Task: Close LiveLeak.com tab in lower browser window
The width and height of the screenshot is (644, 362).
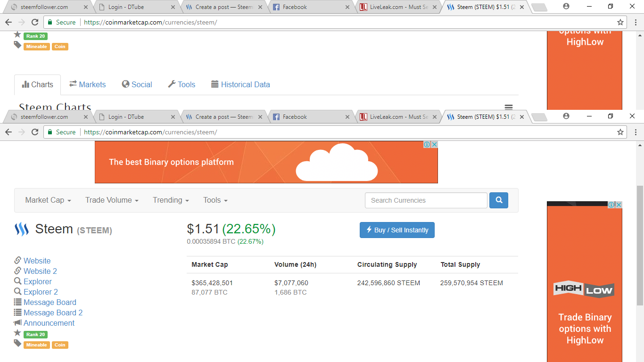Action: pyautogui.click(x=435, y=117)
